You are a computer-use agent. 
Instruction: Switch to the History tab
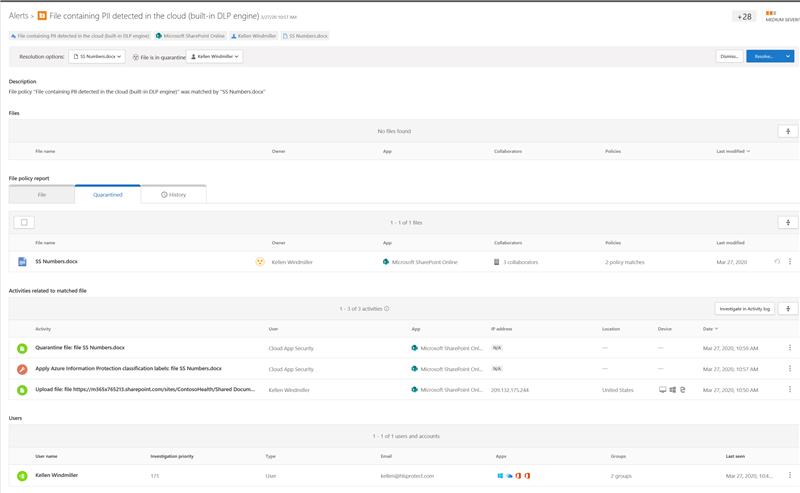pos(173,194)
